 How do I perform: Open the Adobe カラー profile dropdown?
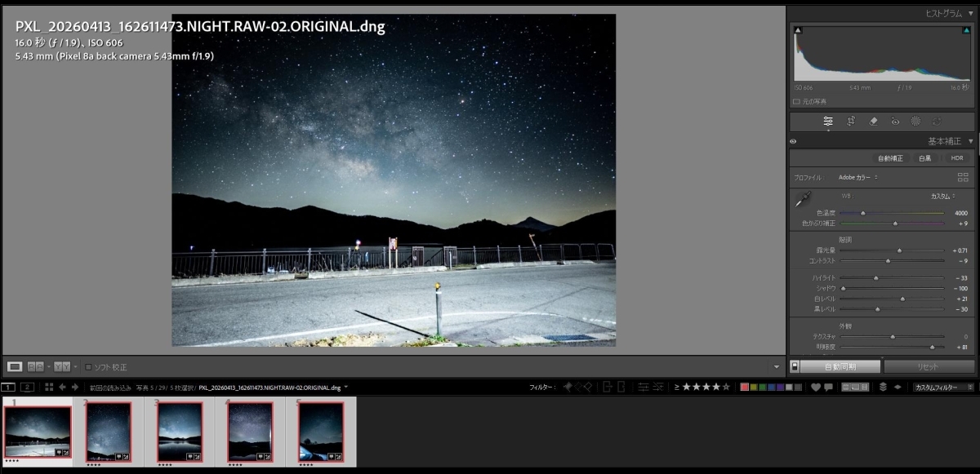(857, 177)
